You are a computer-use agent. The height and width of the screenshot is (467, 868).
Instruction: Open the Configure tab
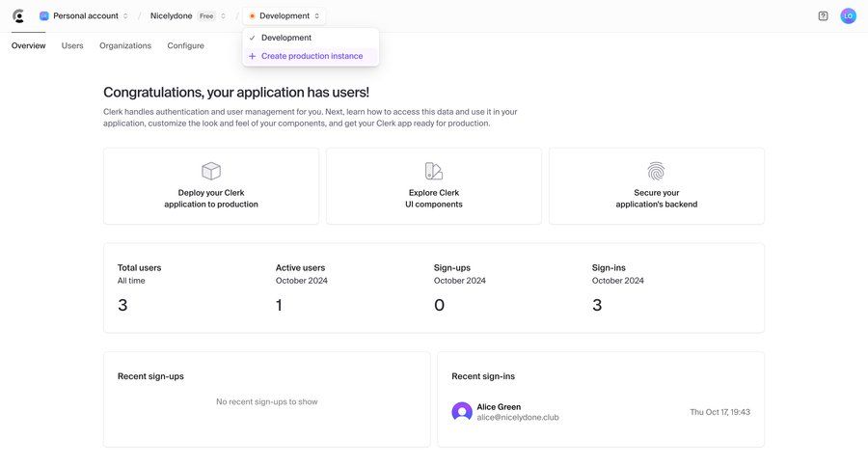pyautogui.click(x=185, y=45)
